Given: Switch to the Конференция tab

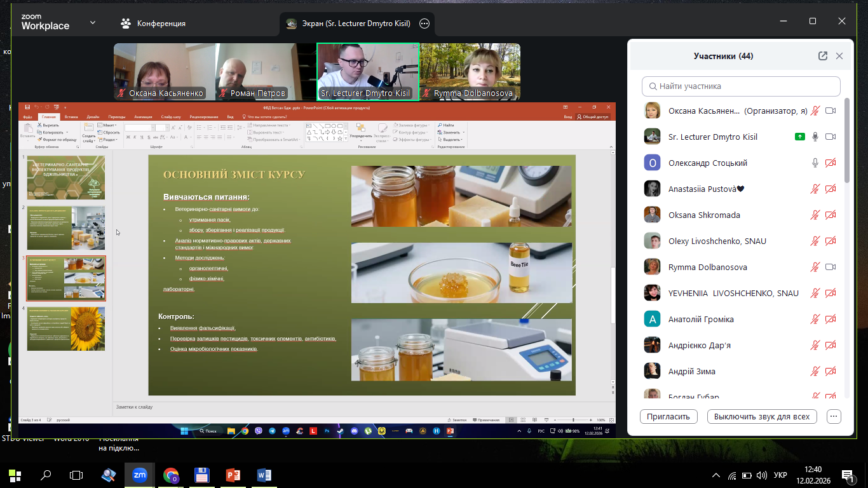Looking at the screenshot, I should pyautogui.click(x=154, y=24).
